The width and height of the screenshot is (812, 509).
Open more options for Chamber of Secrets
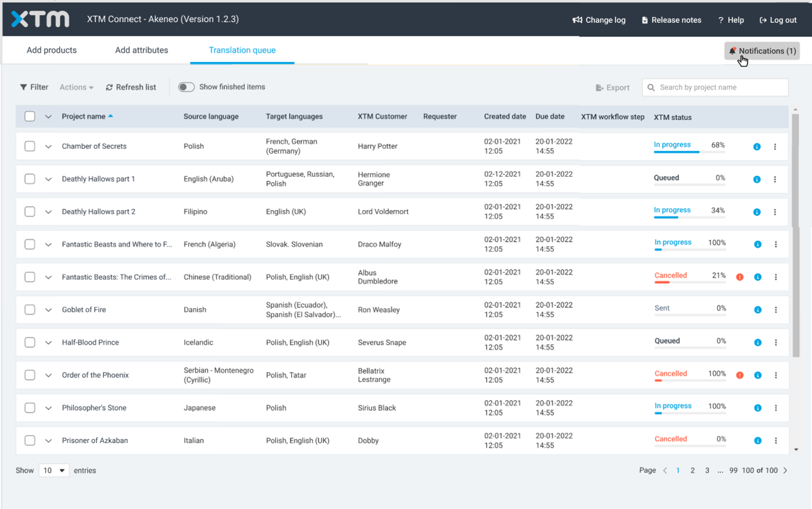click(x=775, y=147)
